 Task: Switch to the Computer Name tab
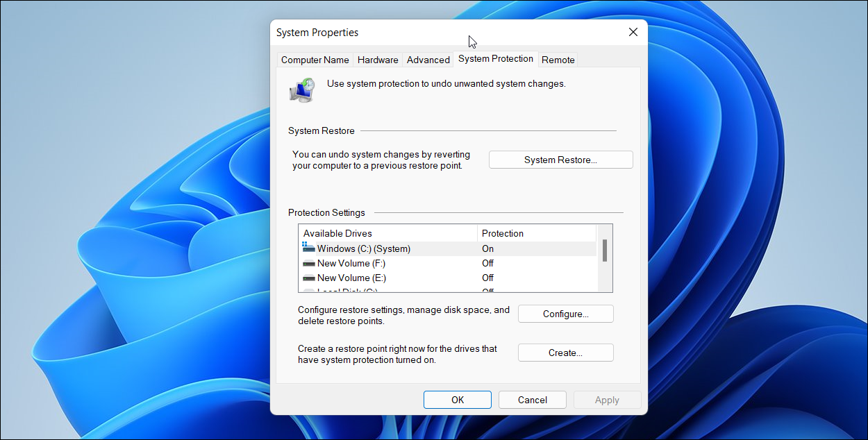point(315,60)
